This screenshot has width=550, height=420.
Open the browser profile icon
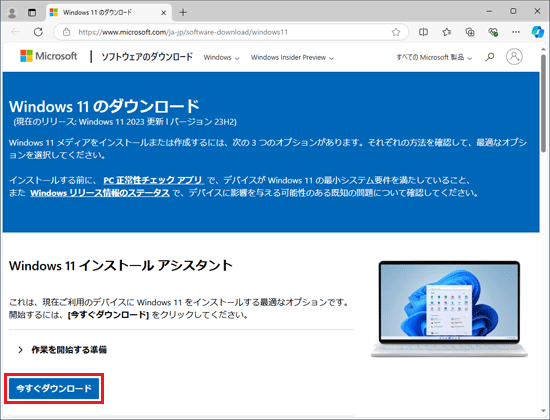tap(12, 13)
